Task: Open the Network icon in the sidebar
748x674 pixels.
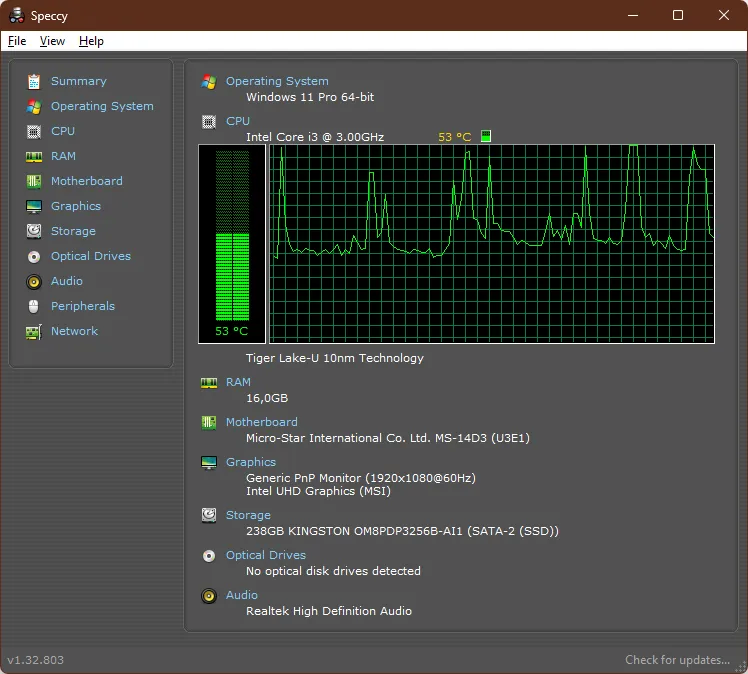Action: pos(34,331)
